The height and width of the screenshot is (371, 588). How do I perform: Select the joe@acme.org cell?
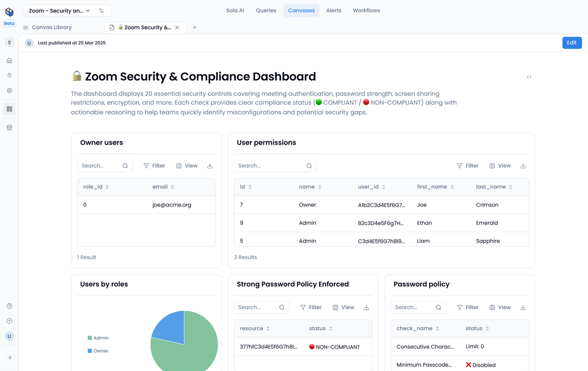tap(171, 205)
